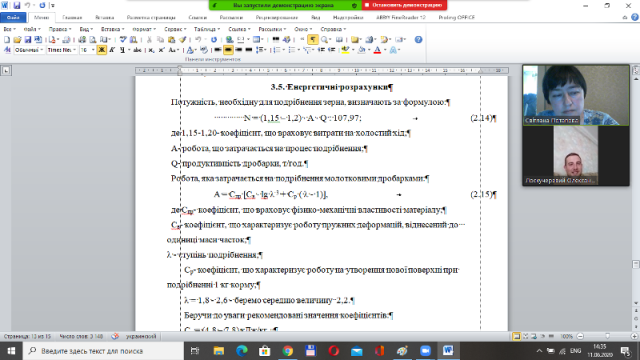This screenshot has height=360, width=640.
Task: Toggle Center alignment button
Action: (x=228, y=50)
